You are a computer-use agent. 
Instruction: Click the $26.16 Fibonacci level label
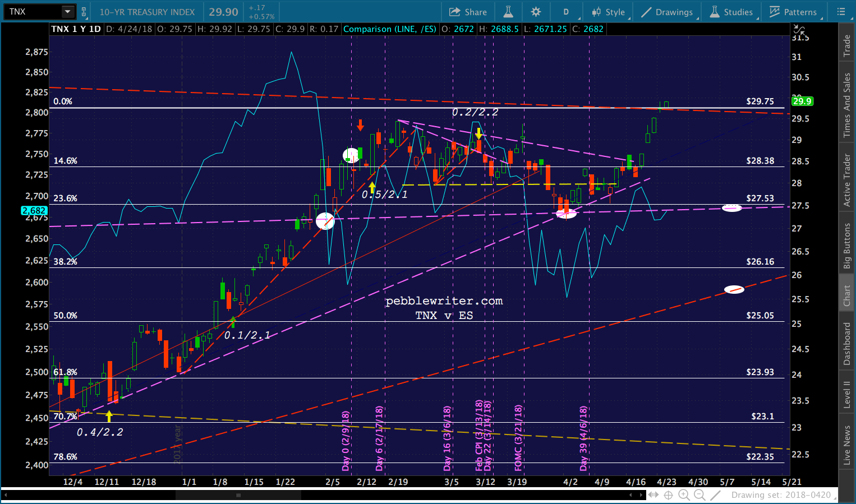(x=760, y=262)
